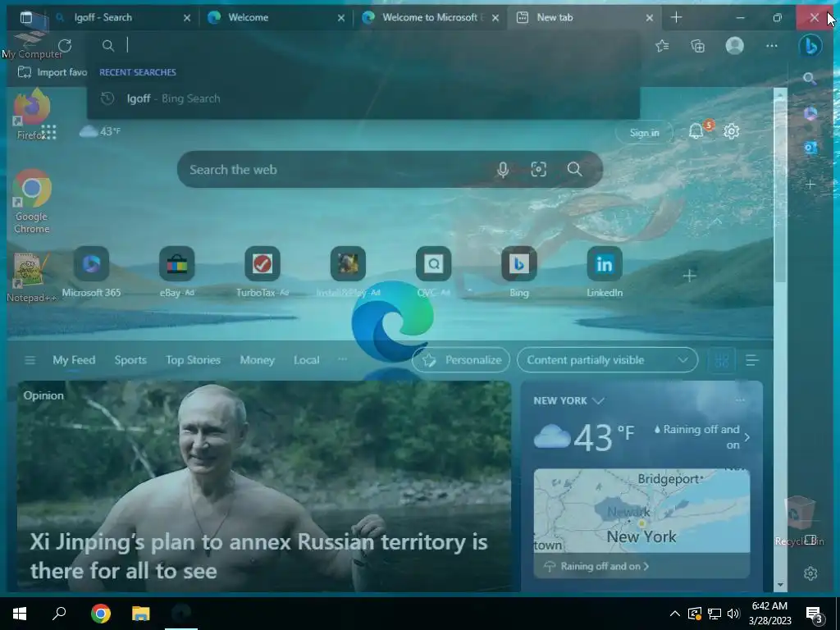The height and width of the screenshot is (630, 840).
Task: Close the New tab tab
Action: tap(650, 18)
